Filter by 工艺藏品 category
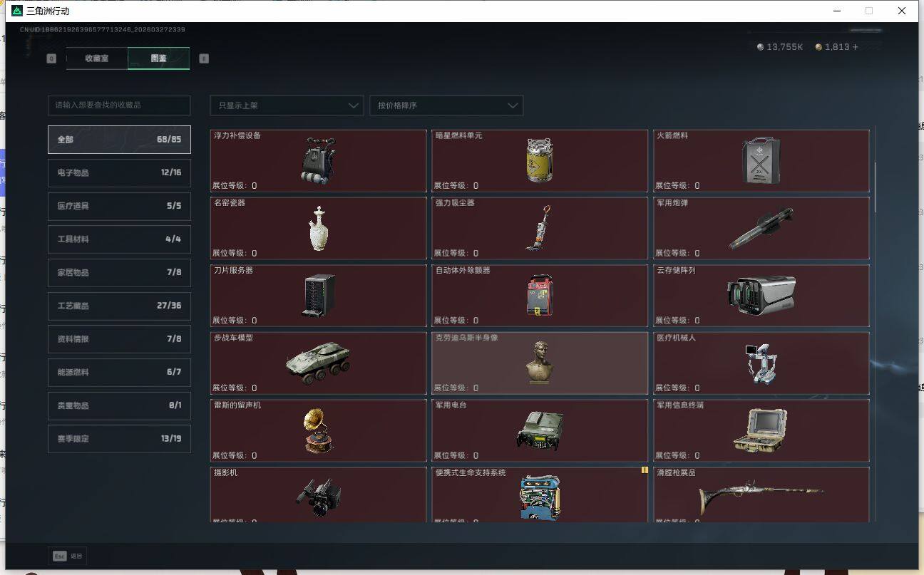The height and width of the screenshot is (575, 924). pos(119,306)
